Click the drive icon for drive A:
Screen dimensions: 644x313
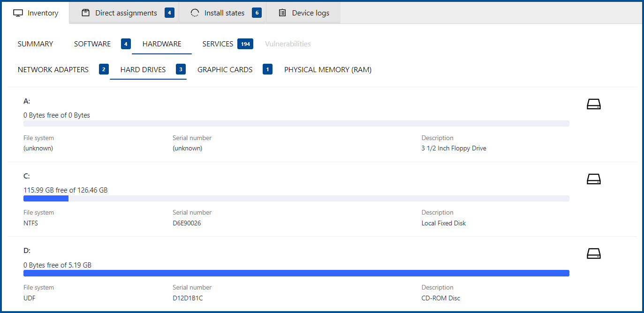(x=593, y=104)
